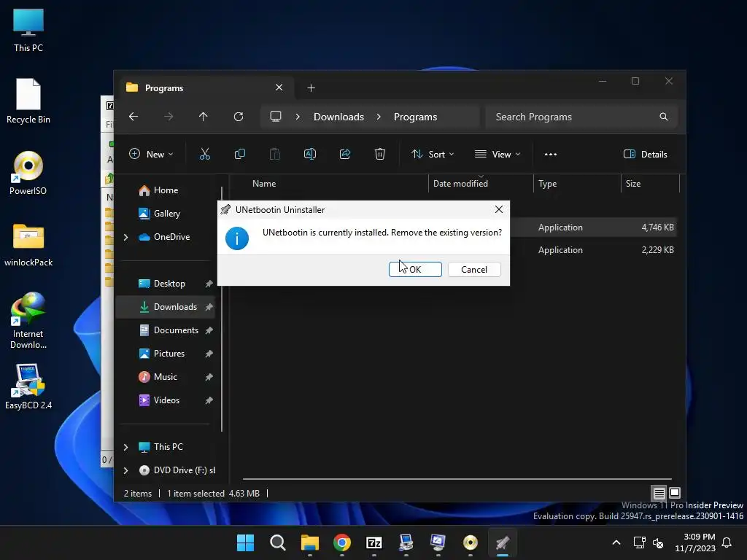Open OneDrive in navigation pane
The height and width of the screenshot is (560, 747).
(171, 237)
